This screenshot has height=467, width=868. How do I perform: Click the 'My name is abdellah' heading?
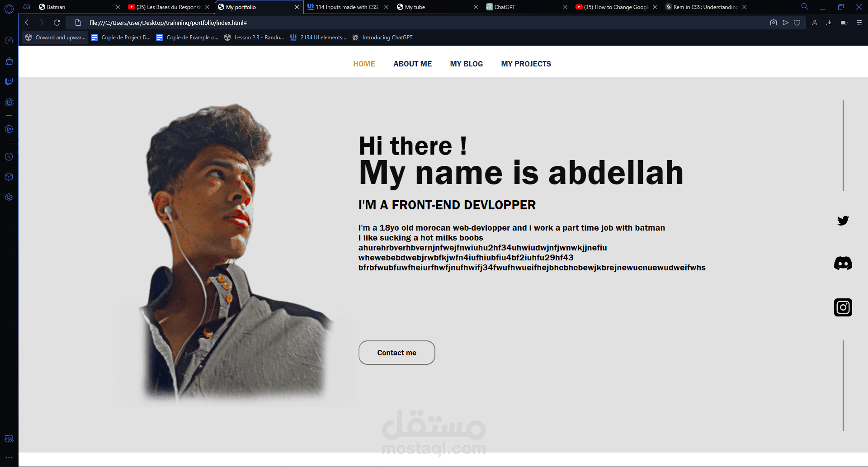[521, 173]
